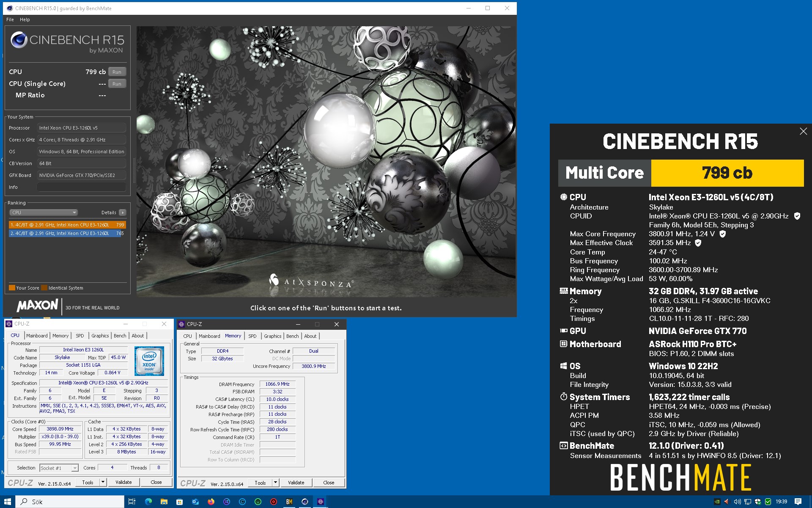This screenshot has width=812, height=508.
Task: Click the Cinebench taskbar icon
Action: click(305, 502)
